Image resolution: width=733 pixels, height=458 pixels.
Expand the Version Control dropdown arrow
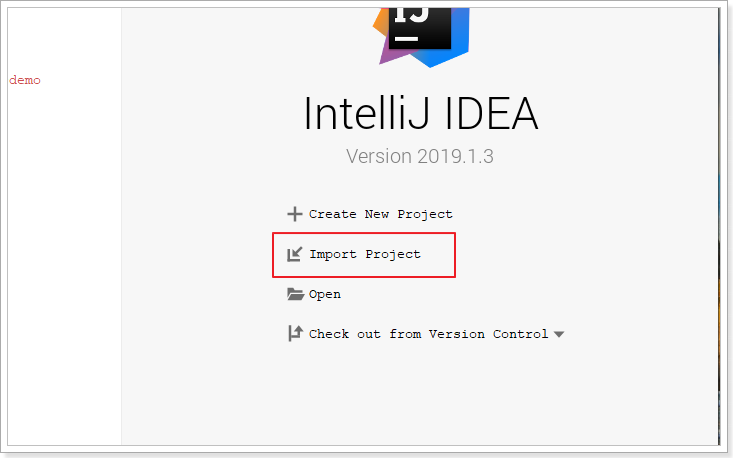click(558, 334)
